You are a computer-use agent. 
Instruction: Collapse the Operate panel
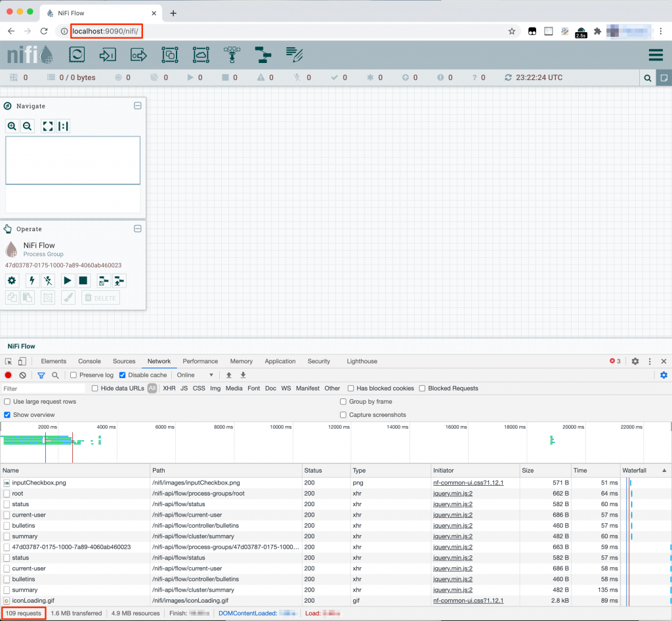pos(138,228)
